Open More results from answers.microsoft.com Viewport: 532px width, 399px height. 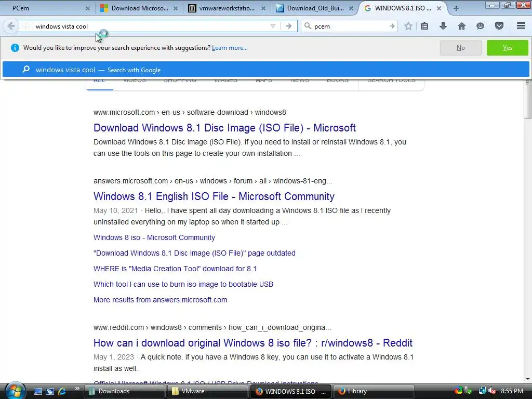[160, 300]
